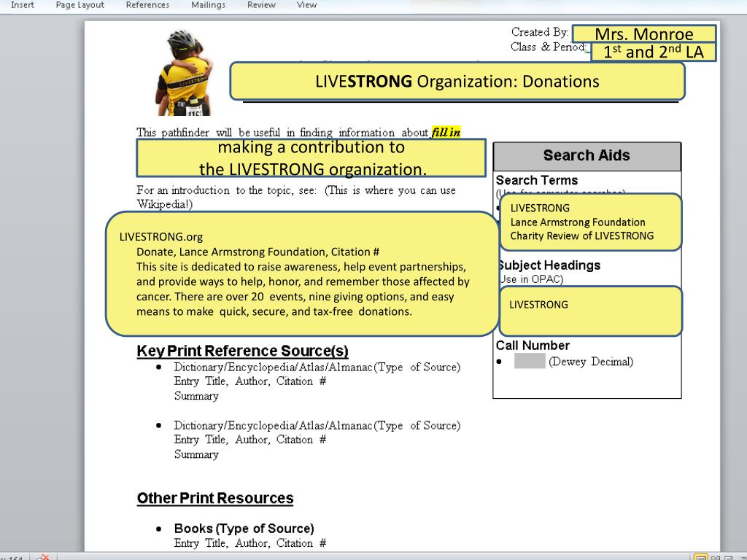
Task: Open the Page Layout ribbon tab
Action: tap(80, 5)
